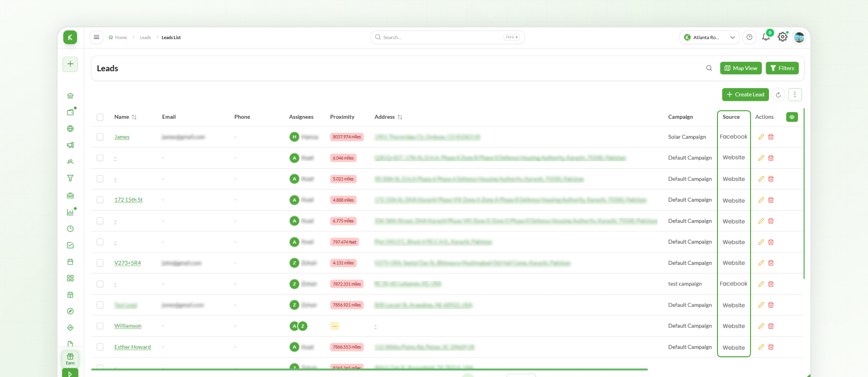Open the clock history icon in top bar

pyautogui.click(x=750, y=37)
